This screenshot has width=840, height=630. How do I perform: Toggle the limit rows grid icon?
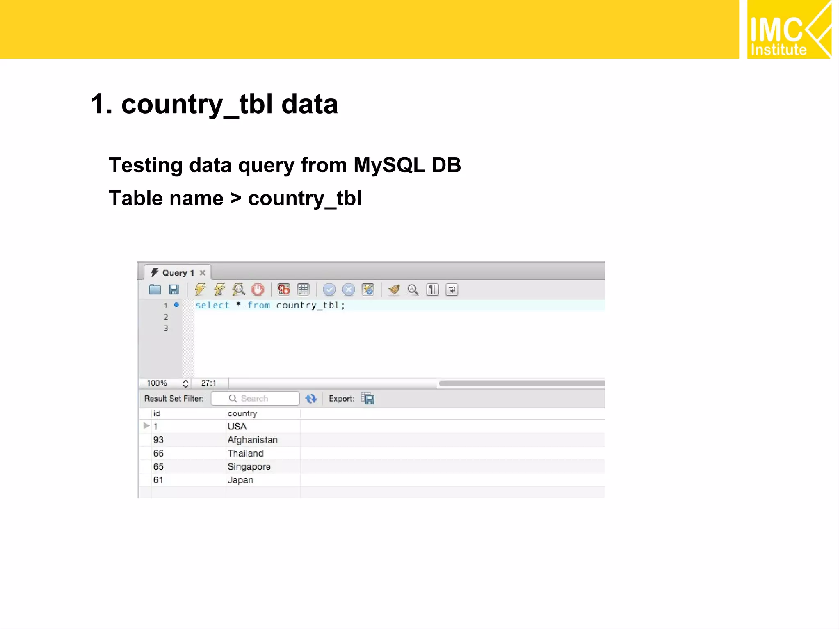click(303, 290)
